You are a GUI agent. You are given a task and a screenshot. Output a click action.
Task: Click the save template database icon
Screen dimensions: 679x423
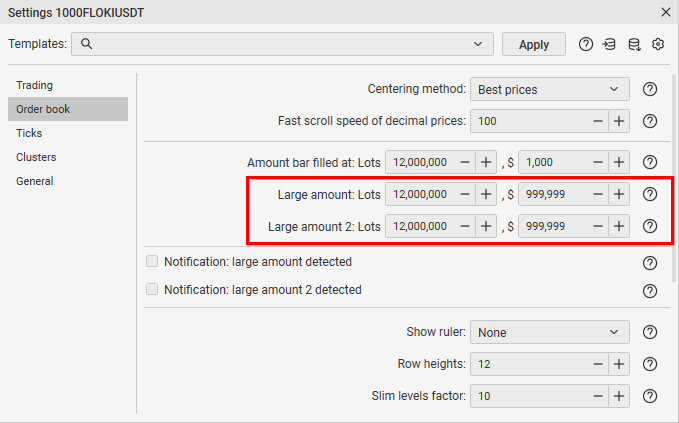[634, 44]
